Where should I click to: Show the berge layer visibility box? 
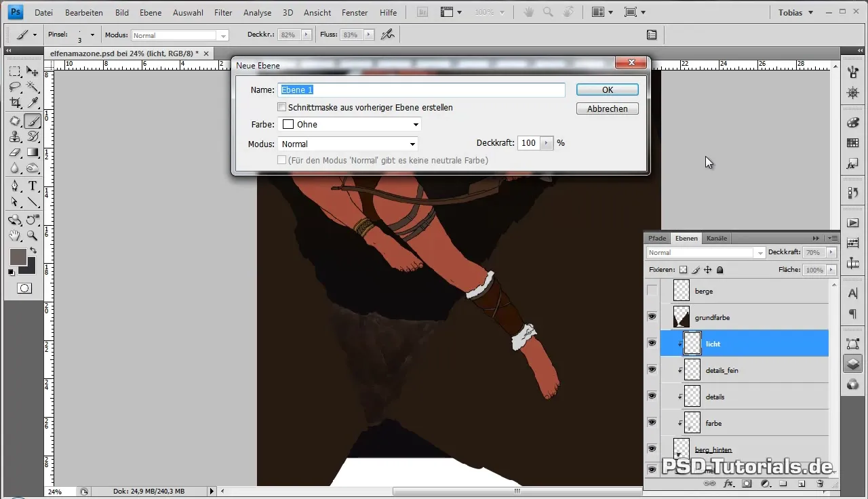tap(652, 291)
